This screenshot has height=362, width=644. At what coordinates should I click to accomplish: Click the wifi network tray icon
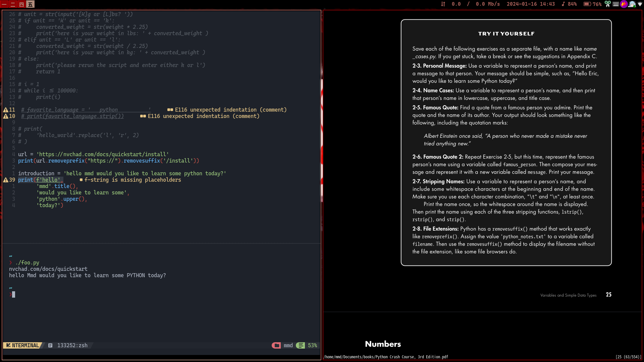pos(640,4)
